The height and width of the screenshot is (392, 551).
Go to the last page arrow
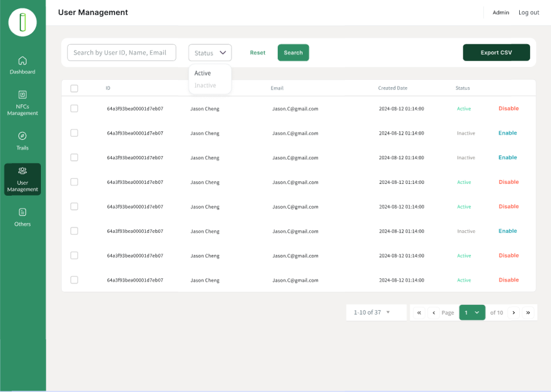[528, 313]
